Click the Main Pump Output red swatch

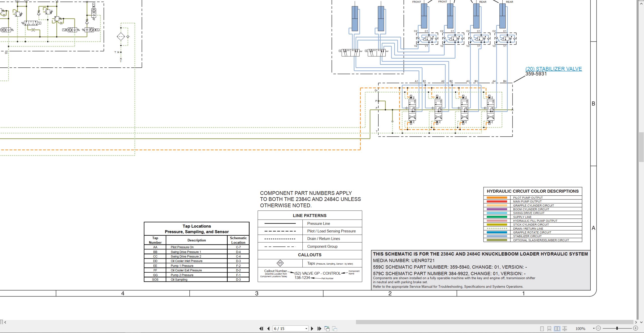coord(497,201)
